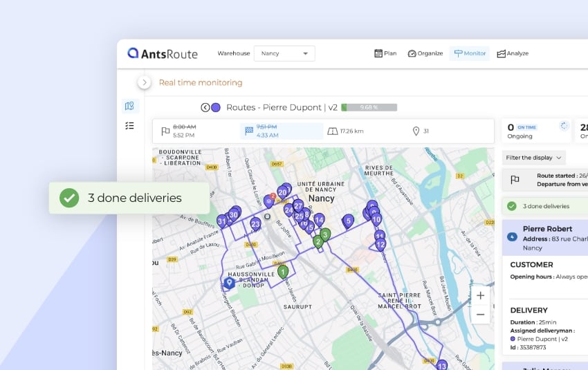Switch to the checklist view icon
This screenshot has height=370, width=588.
pos(129,126)
